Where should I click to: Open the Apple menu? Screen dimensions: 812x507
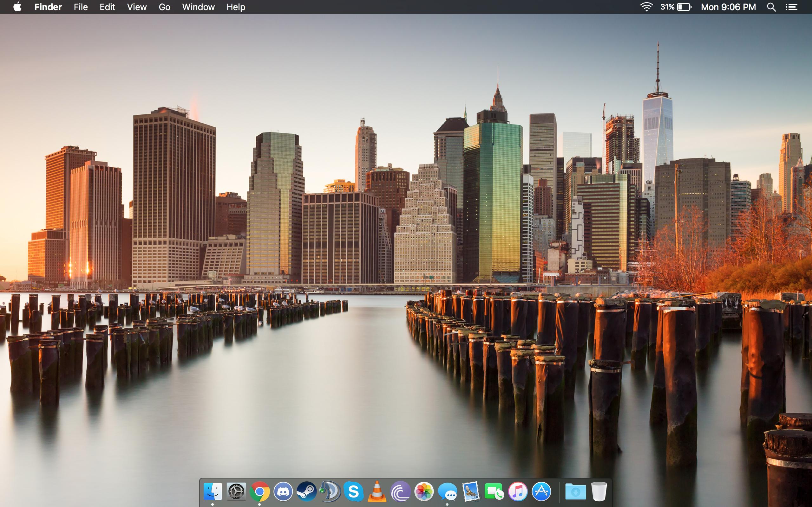pyautogui.click(x=17, y=7)
